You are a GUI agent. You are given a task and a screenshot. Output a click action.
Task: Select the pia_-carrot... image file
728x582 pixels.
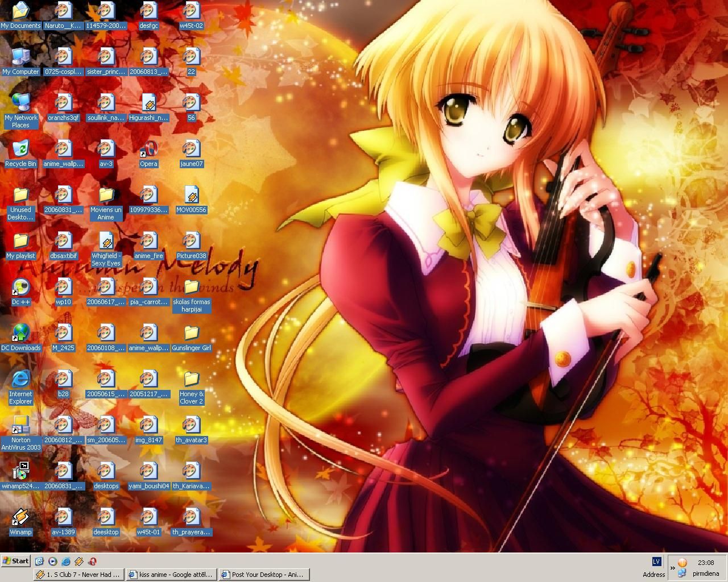pyautogui.click(x=148, y=292)
